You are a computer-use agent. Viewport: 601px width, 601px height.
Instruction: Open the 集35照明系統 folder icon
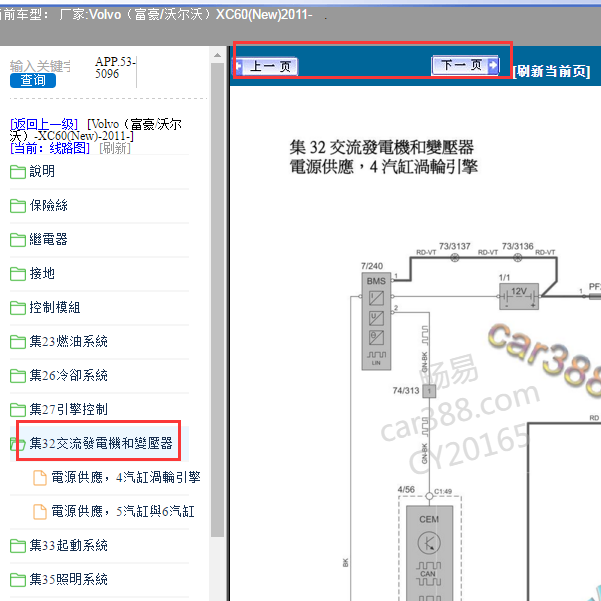coord(18,579)
